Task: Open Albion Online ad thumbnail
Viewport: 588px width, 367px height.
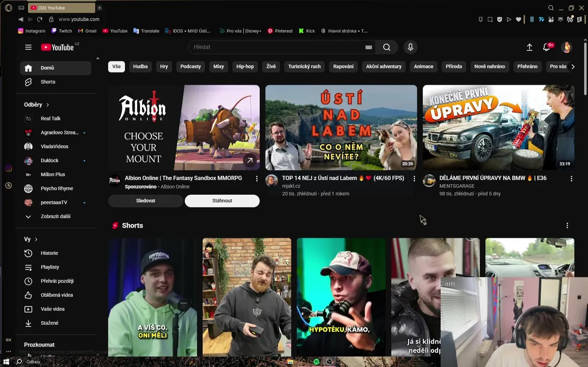Action: [184, 127]
